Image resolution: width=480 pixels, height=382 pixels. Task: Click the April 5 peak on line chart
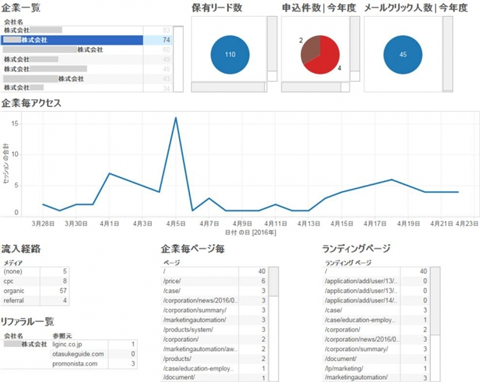point(176,118)
